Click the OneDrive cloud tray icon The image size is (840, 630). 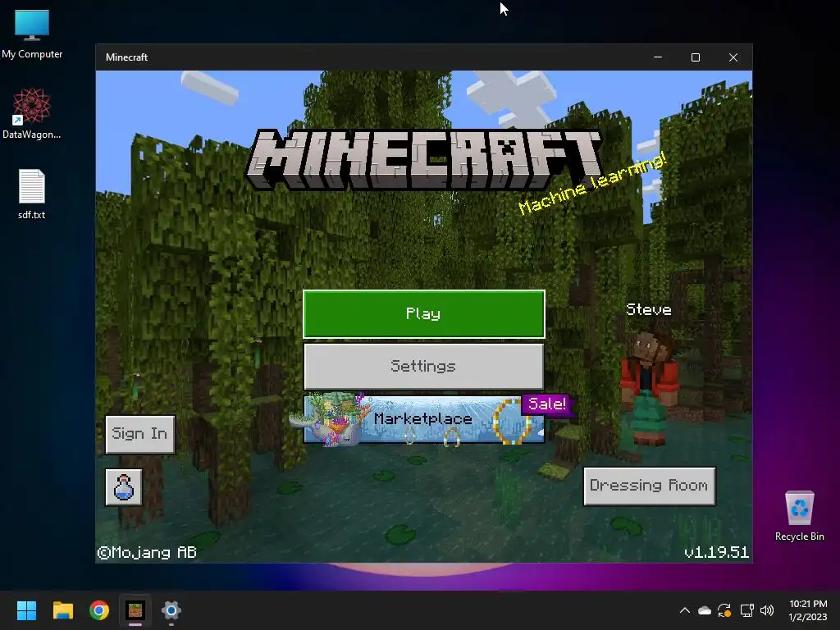(705, 610)
